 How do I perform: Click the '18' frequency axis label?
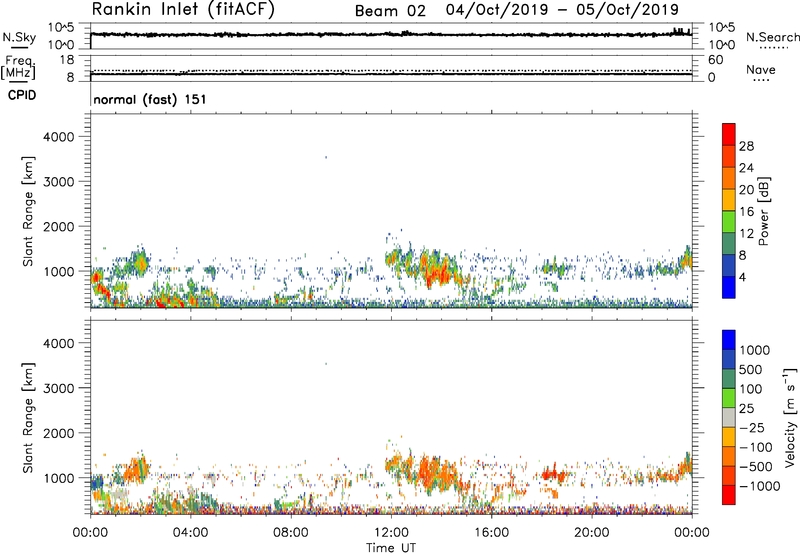tap(67, 60)
